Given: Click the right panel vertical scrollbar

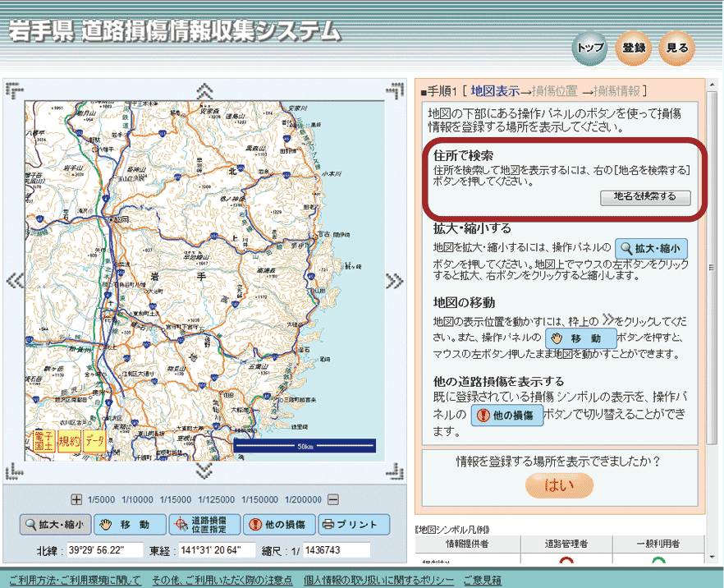Looking at the screenshot, I should pyautogui.click(x=712, y=268).
